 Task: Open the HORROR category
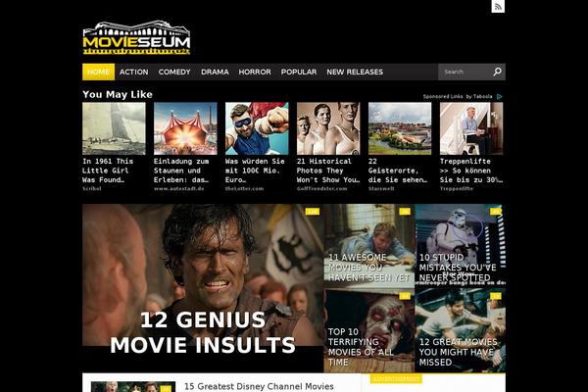255,72
